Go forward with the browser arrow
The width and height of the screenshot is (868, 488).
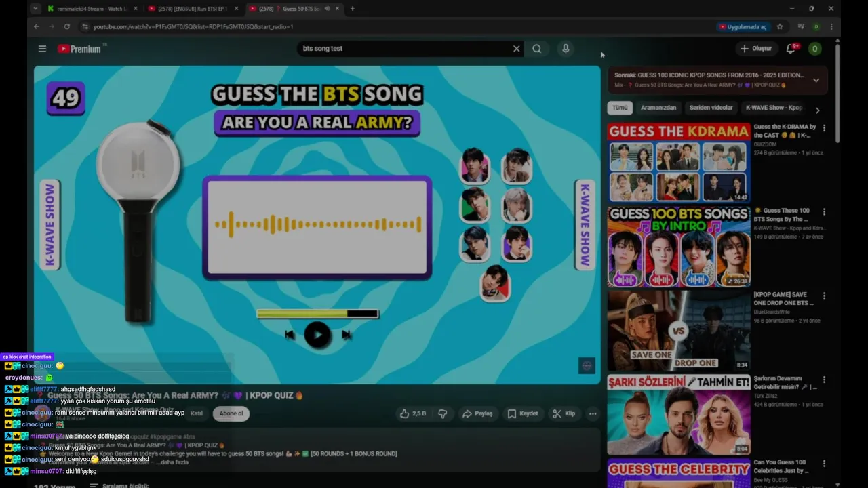point(52,26)
